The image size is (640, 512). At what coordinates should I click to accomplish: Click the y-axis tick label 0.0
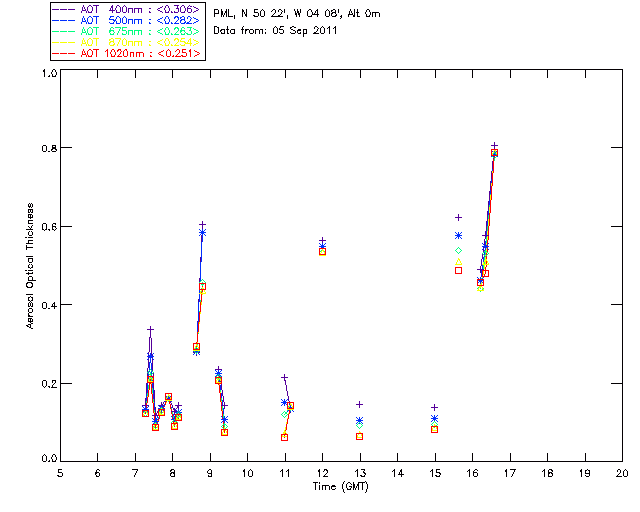(x=49, y=459)
